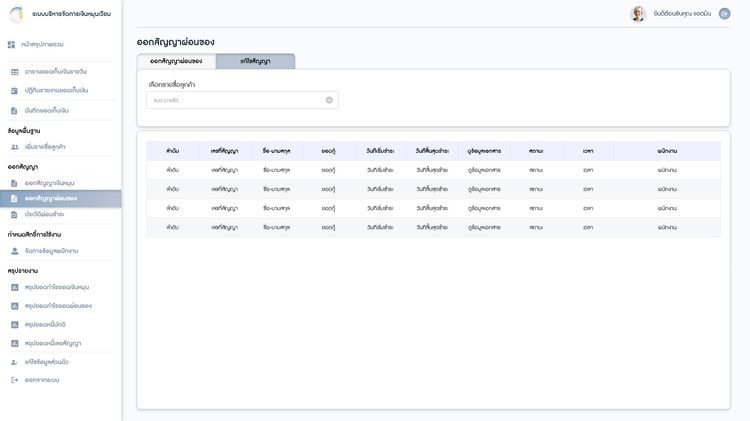Image resolution: width=750 pixels, height=421 pixels.
Task: Click the logout icon beside ออกจากระบบ
Action: tap(14, 380)
